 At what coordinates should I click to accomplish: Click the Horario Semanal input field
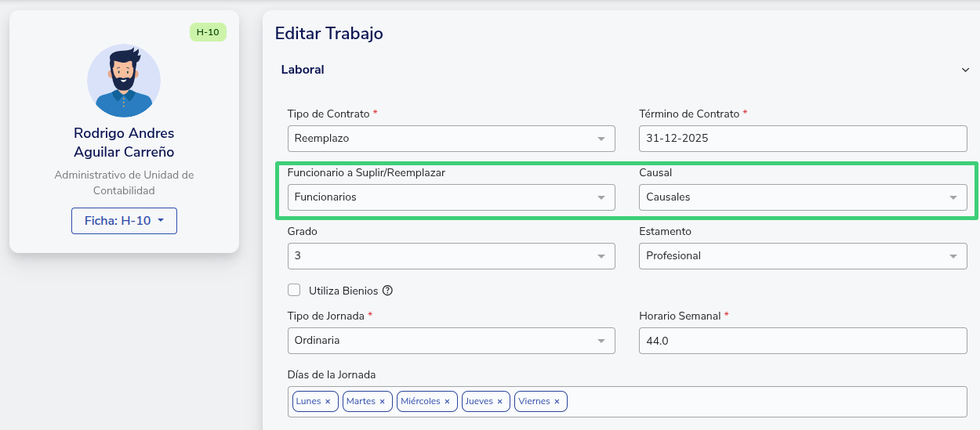click(803, 341)
